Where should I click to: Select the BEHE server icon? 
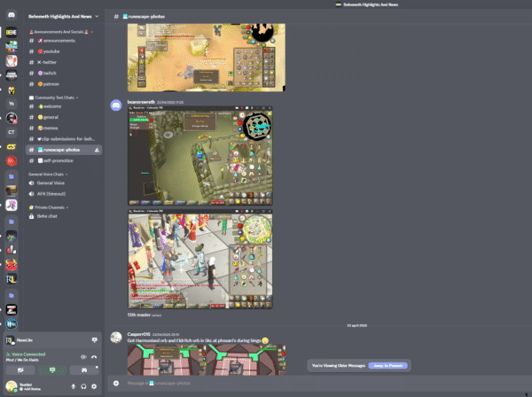[x=12, y=32]
